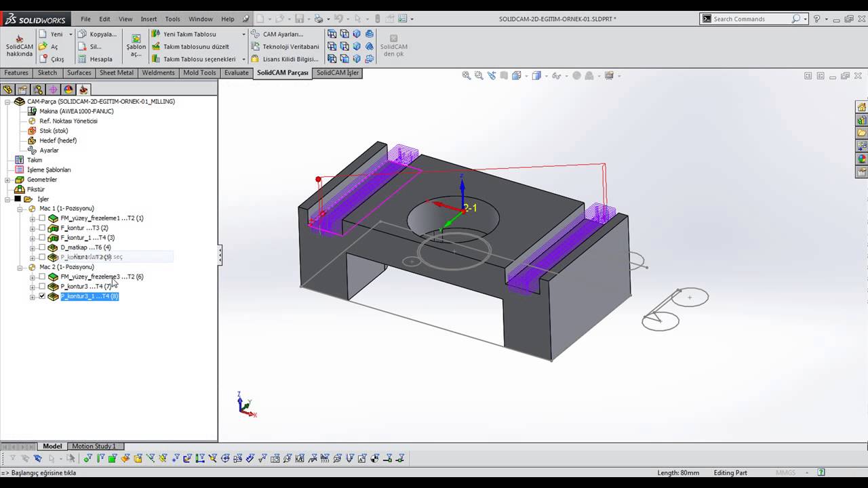This screenshot has width=868, height=488.
Task: Switch to ConfigurationManager tab icon
Action: coord(38,89)
